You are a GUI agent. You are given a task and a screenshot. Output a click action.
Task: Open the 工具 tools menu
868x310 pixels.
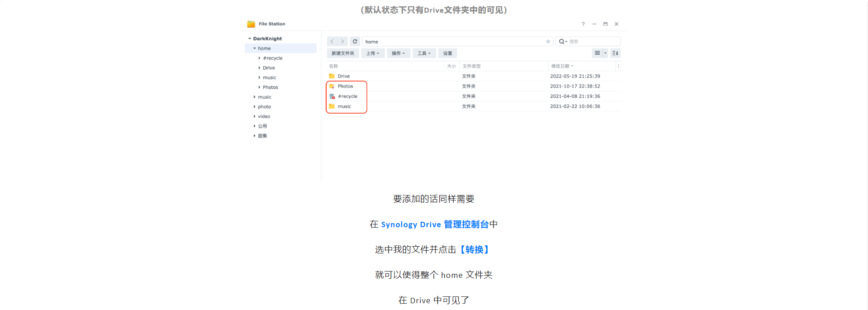(424, 53)
